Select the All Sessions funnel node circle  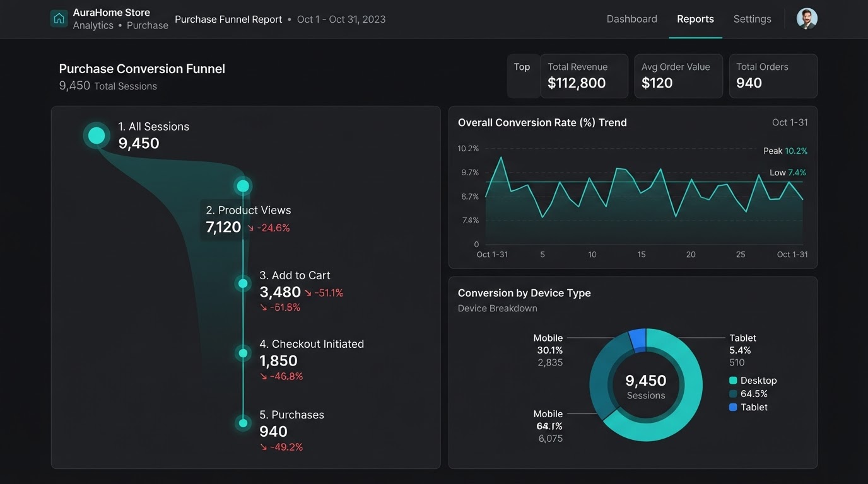(97, 135)
